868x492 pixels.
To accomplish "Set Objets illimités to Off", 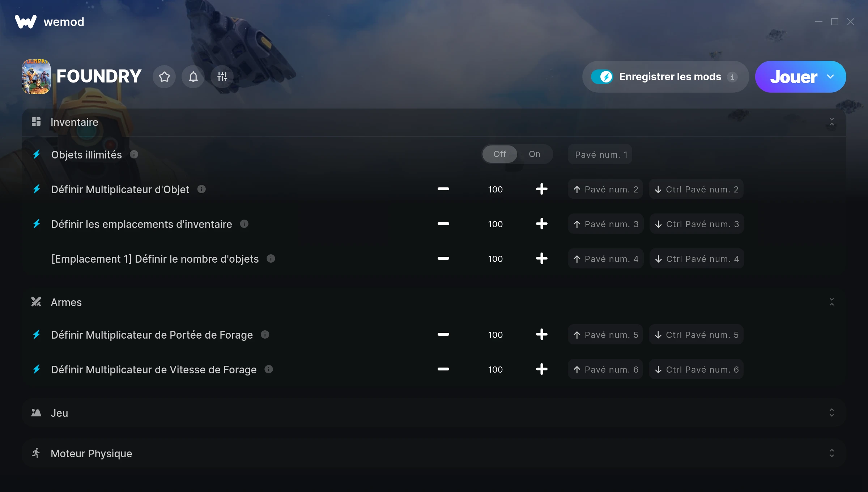I will [499, 154].
